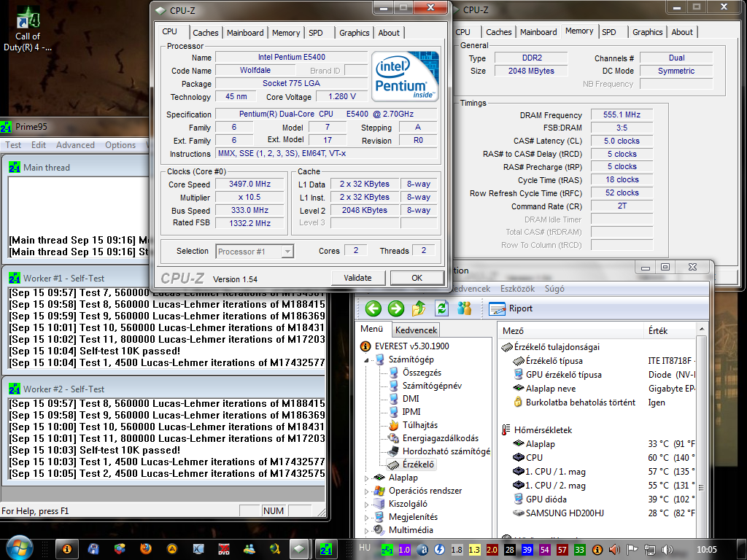Click the Worker #1 Self-Test window title
The image size is (747, 560).
click(x=64, y=278)
